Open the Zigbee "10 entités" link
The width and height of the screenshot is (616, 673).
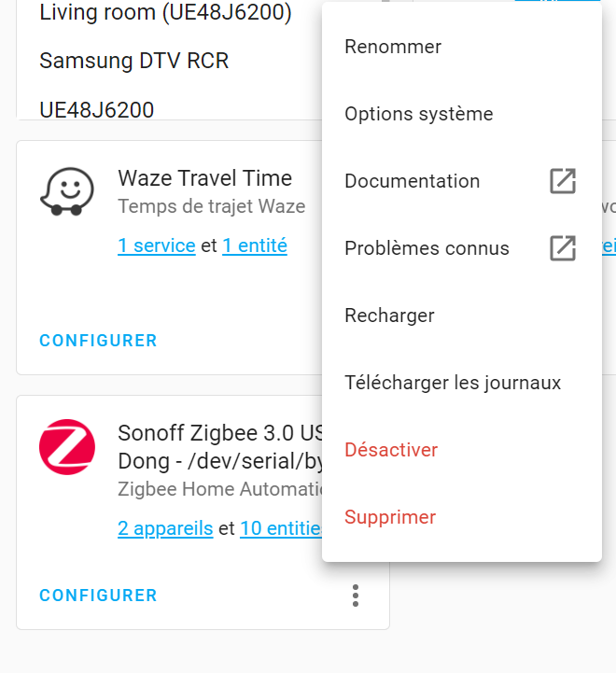click(281, 529)
